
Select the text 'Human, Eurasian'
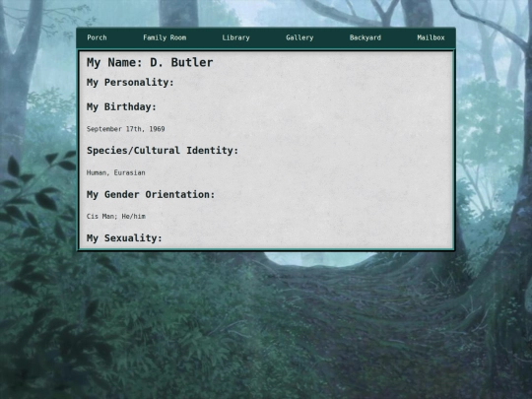[116, 172]
